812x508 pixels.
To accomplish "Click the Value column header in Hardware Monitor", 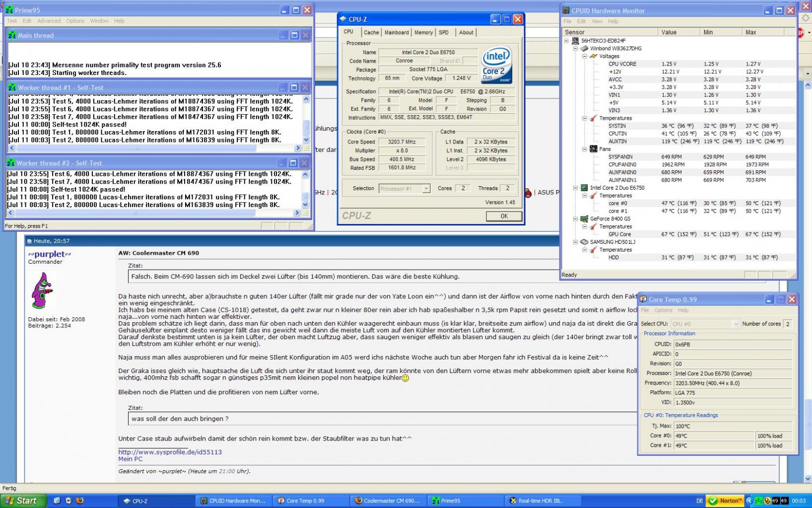I will pyautogui.click(x=679, y=32).
